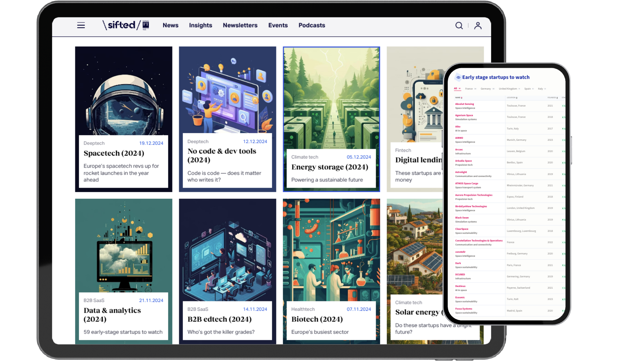Open the News menu item
The image size is (644, 362).
click(x=170, y=25)
